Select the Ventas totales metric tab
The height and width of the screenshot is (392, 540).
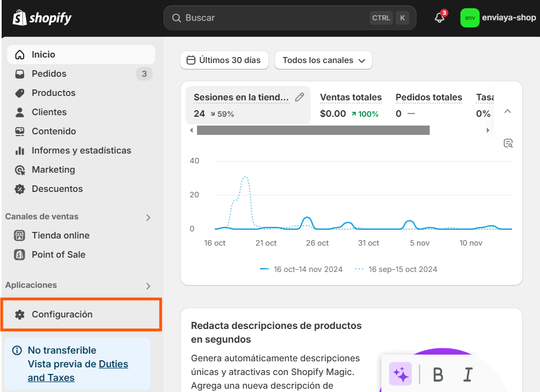[351, 105]
